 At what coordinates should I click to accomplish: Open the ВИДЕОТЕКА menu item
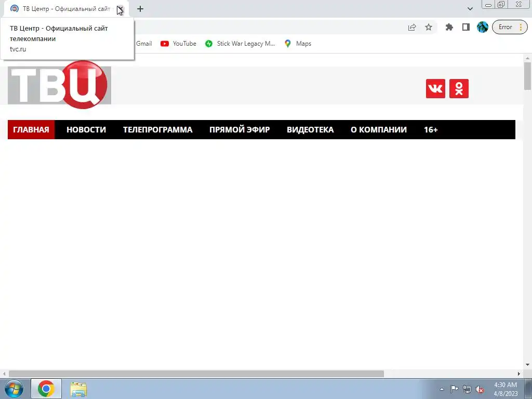pyautogui.click(x=310, y=129)
